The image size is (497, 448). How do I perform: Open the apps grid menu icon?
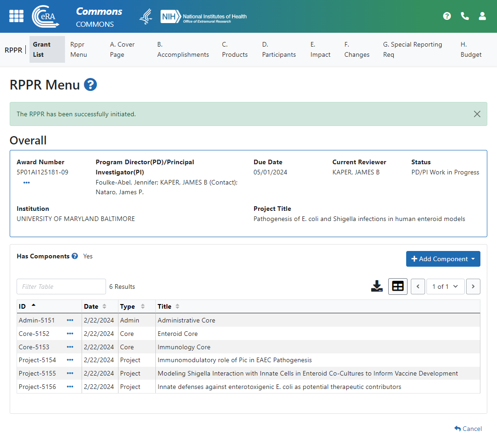click(x=16, y=16)
